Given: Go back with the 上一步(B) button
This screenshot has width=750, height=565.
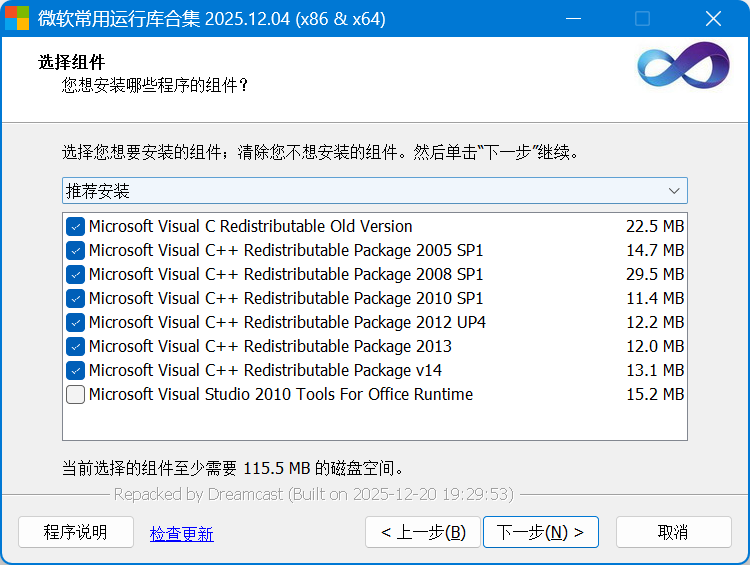Looking at the screenshot, I should (x=423, y=532).
